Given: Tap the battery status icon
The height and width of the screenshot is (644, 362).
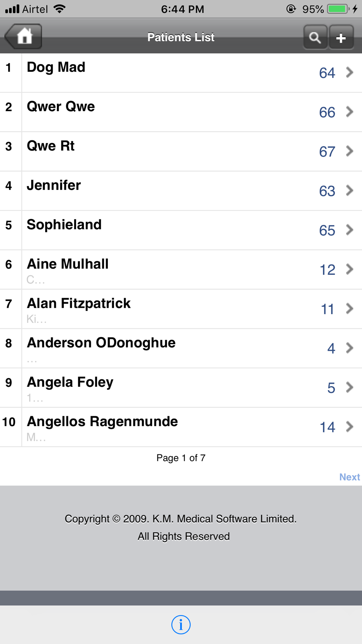Looking at the screenshot, I should point(337,9).
